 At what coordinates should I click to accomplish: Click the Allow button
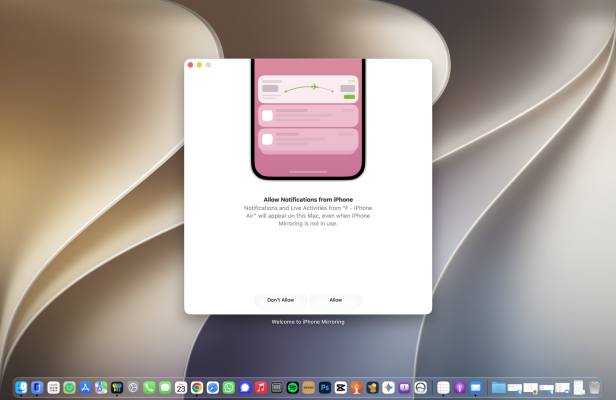[336, 300]
